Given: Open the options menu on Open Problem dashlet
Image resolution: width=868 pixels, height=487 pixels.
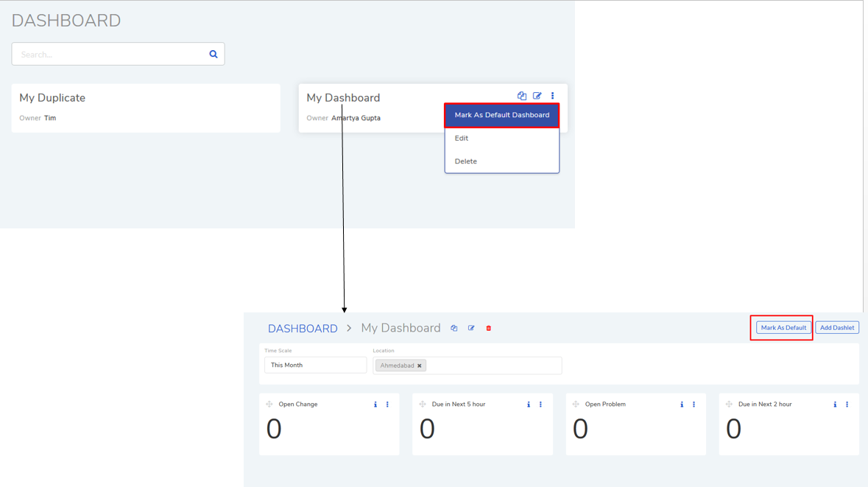Looking at the screenshot, I should [694, 404].
